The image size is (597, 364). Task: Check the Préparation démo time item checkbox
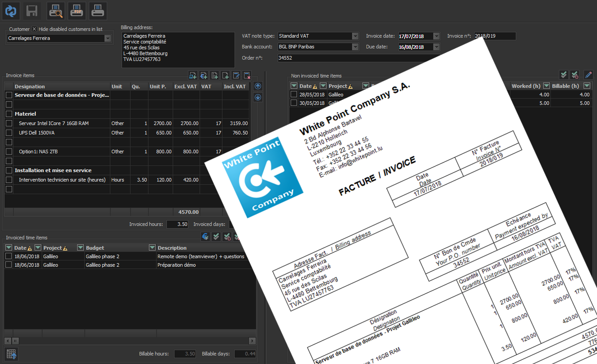click(x=9, y=265)
